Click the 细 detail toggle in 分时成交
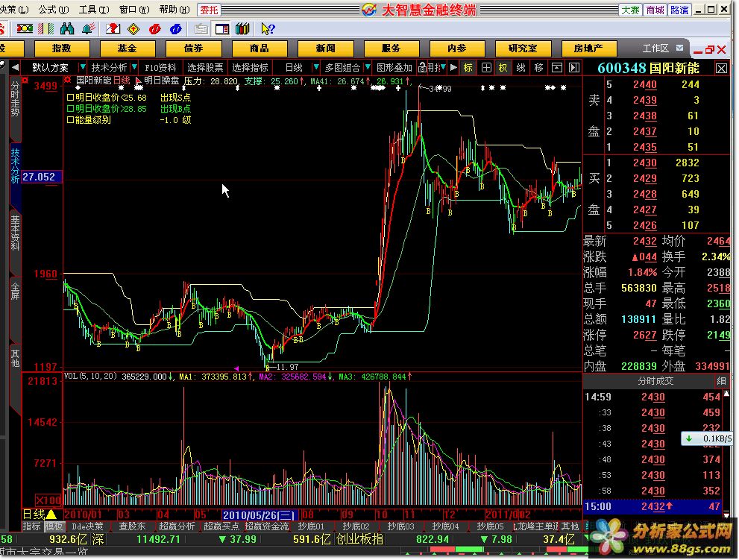The height and width of the screenshot is (560, 739). pyautogui.click(x=721, y=381)
